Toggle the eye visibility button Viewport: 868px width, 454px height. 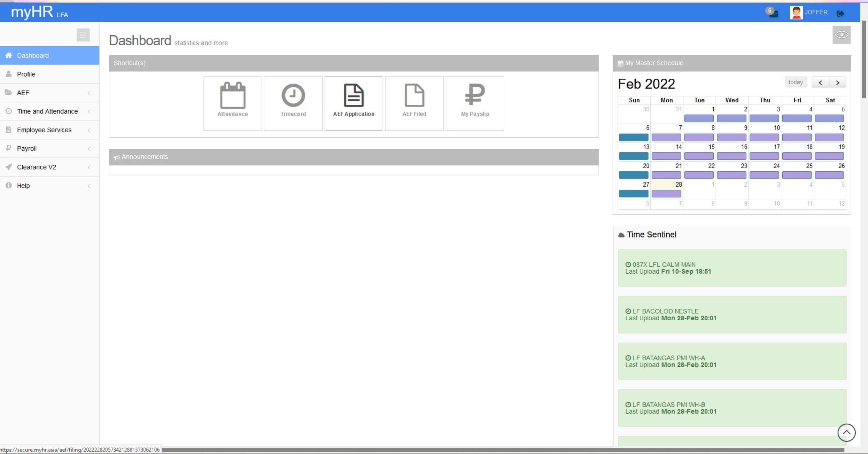pos(842,35)
